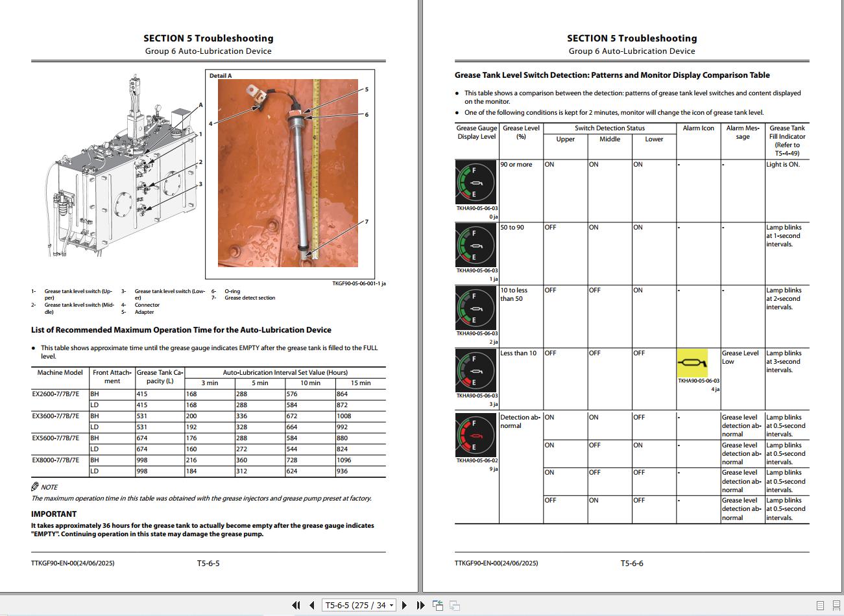
Task: Click footer page number 'T5-6-5' on left page
Action: (208, 563)
